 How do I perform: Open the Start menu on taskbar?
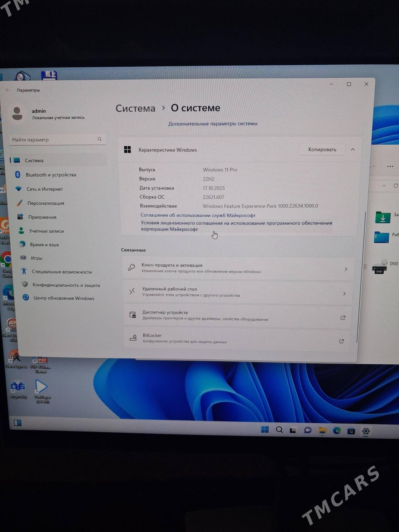click(x=265, y=429)
